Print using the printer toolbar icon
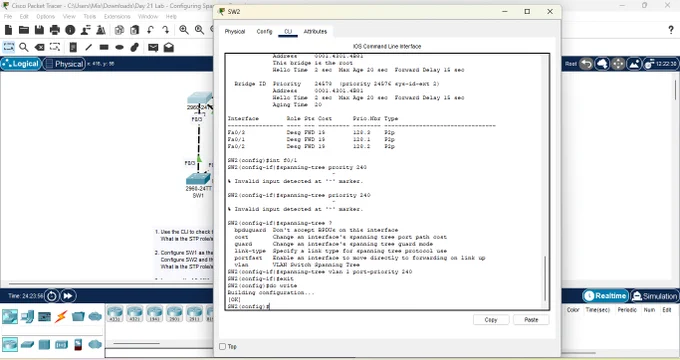Screen dimensions: 680x360 [55, 30]
